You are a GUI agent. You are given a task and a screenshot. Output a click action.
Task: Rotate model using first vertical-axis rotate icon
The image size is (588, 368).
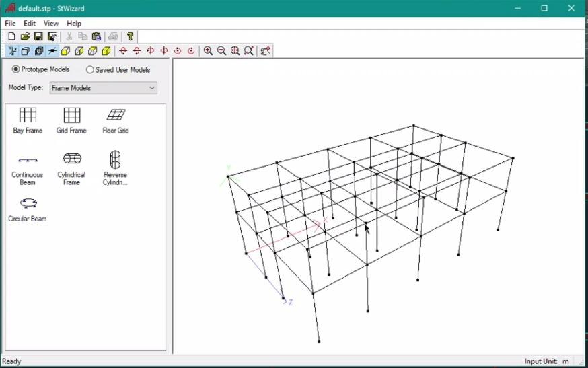(151, 51)
